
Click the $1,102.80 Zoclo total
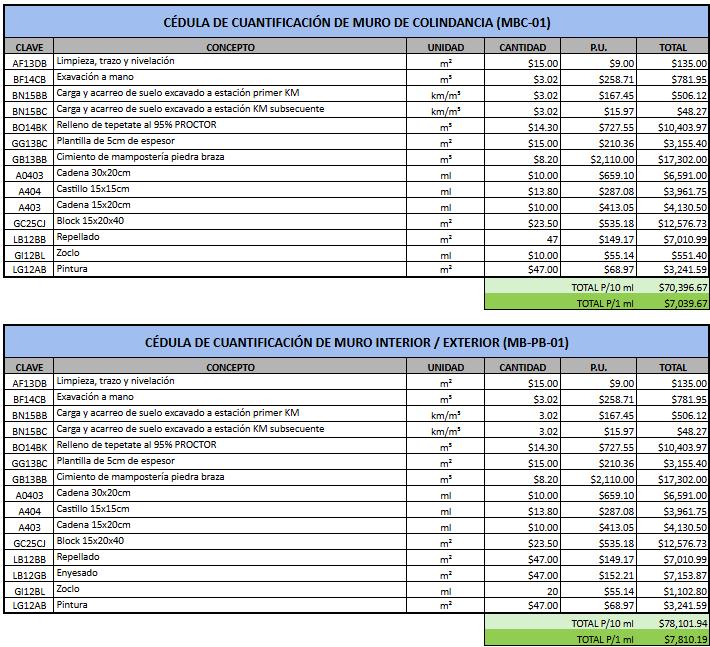[x=673, y=591]
